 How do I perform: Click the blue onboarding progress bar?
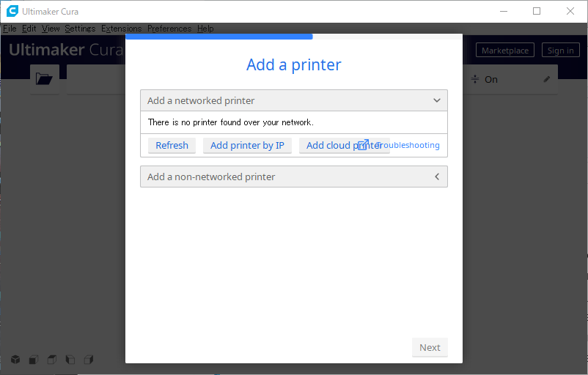pos(219,37)
